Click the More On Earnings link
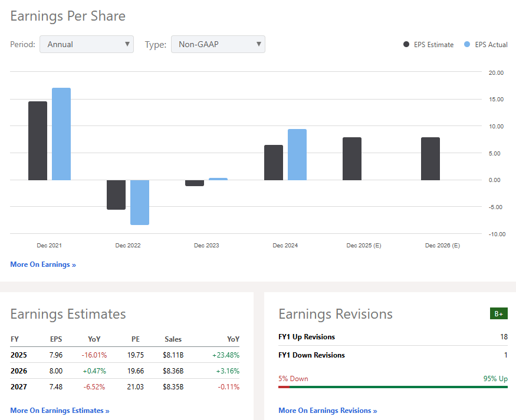Image resolution: width=516 pixels, height=420 pixels. 43,264
